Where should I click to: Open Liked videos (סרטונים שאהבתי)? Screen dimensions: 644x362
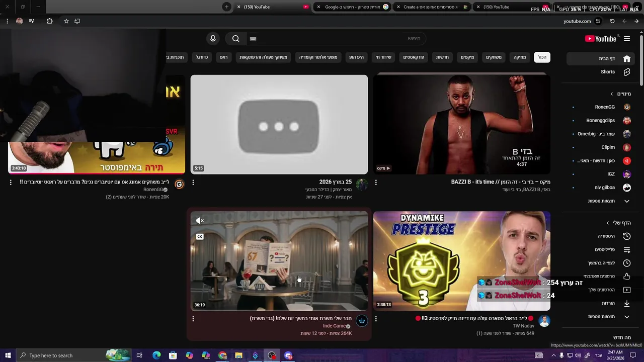pyautogui.click(x=601, y=276)
